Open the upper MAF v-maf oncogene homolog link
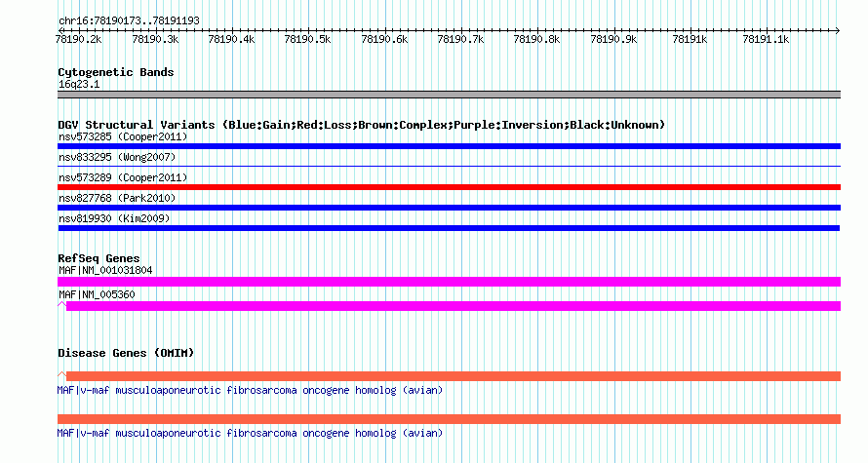 click(251, 391)
